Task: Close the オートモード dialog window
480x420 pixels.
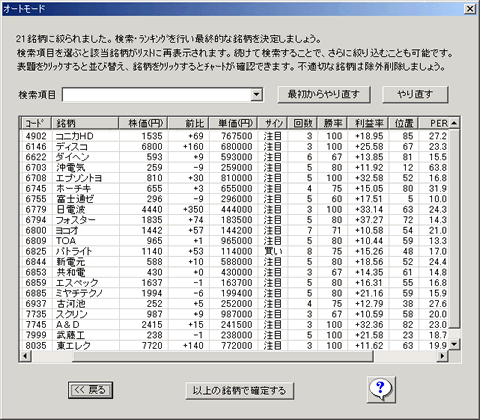Action: click(470, 9)
